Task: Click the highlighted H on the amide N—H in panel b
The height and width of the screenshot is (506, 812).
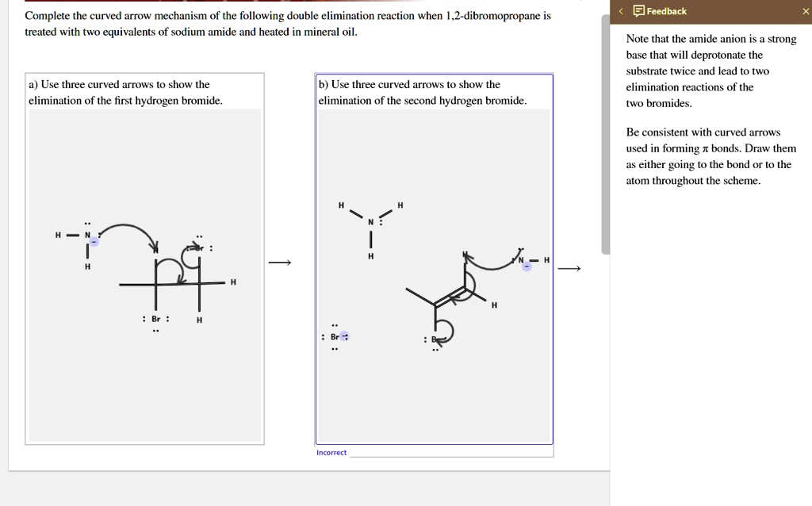Action: tap(546, 259)
